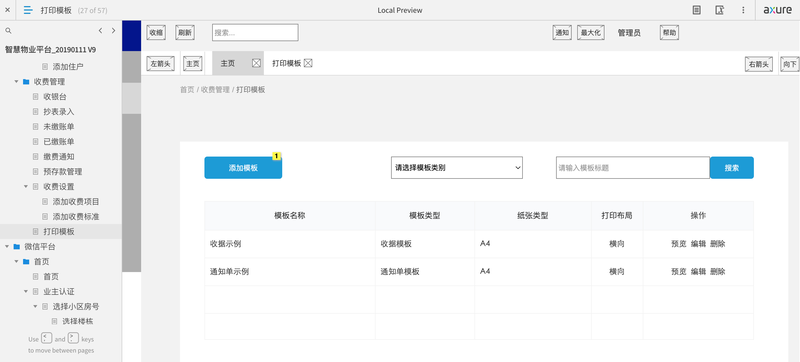Focus the top 搜索... input field
800x362 pixels.
(x=255, y=33)
